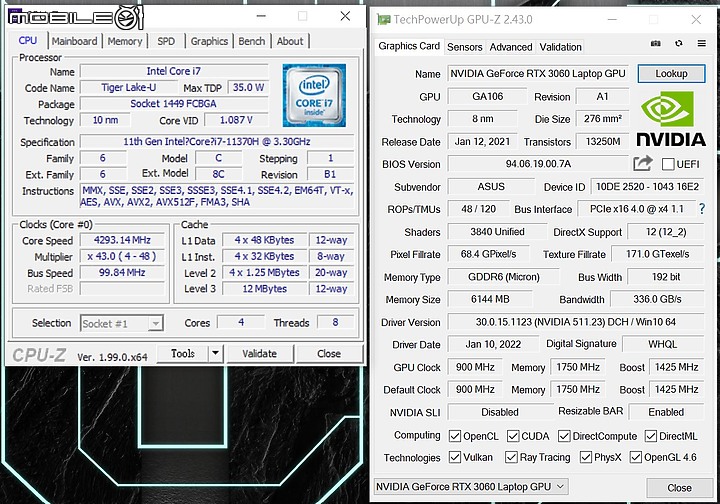The image size is (720, 504).
Task: Click the Intel Core i7 badge
Action: click(314, 95)
